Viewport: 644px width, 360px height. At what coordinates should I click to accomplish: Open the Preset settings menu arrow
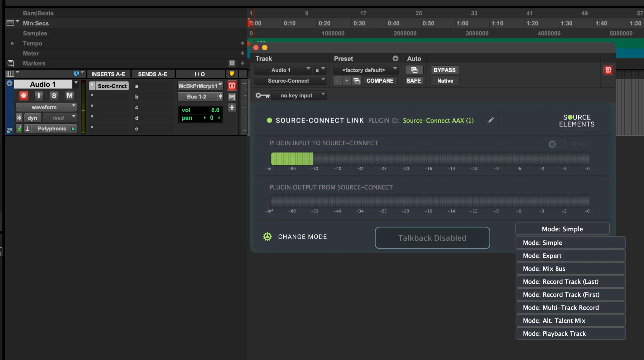point(395,58)
